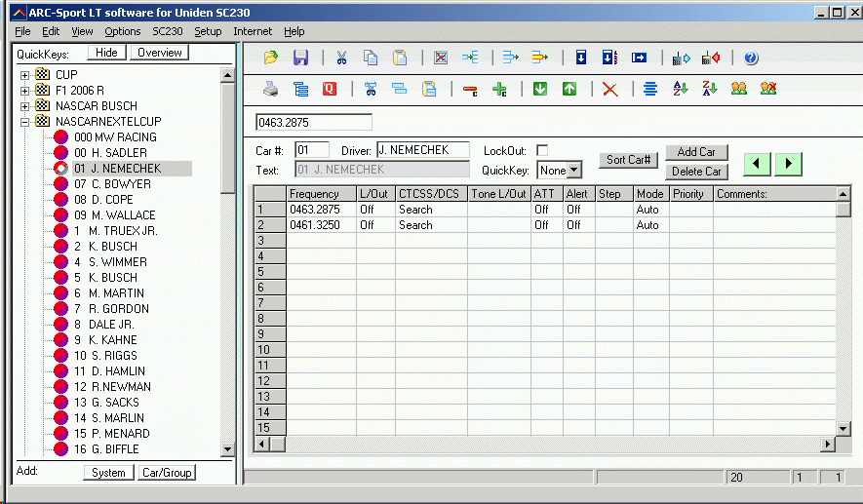
Task: Expand the F1 2006 R tree node
Action: 24,91
